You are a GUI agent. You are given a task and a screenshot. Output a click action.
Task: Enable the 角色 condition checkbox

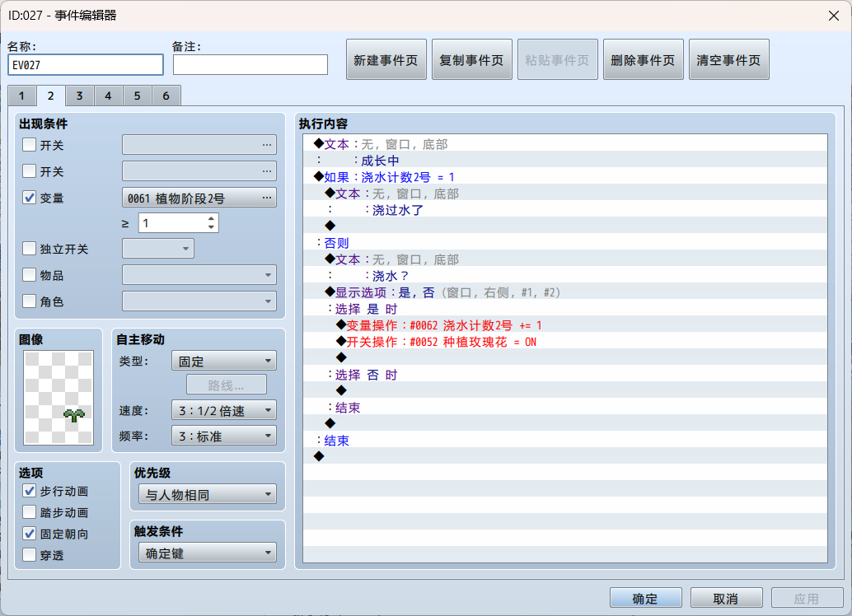click(30, 301)
